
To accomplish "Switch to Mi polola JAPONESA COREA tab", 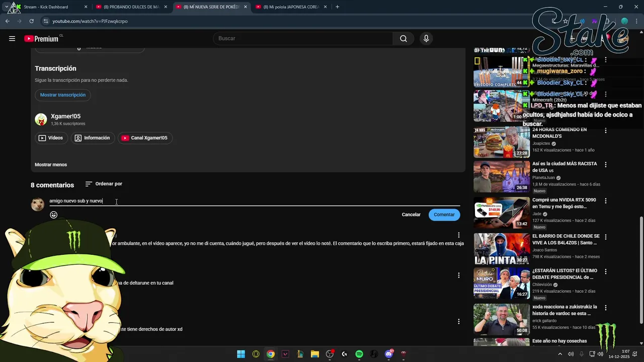I will pos(291,7).
